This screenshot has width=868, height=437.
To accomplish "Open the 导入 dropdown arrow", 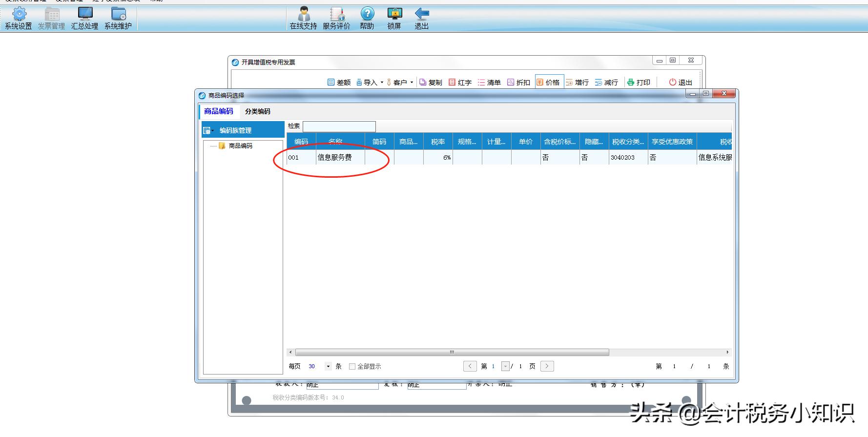I will (x=382, y=83).
